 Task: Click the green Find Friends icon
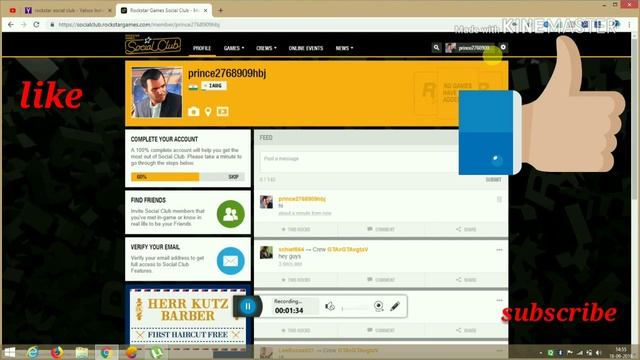point(231,214)
